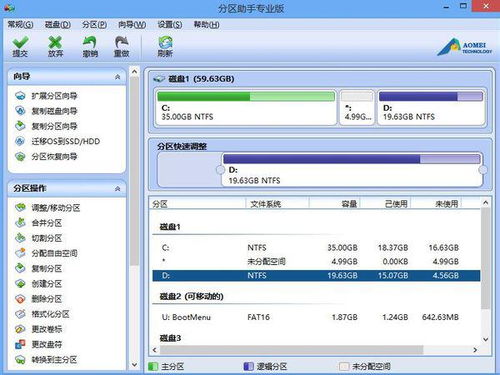
Task: Click the partition list down scroll arrow
Action: 485,339
